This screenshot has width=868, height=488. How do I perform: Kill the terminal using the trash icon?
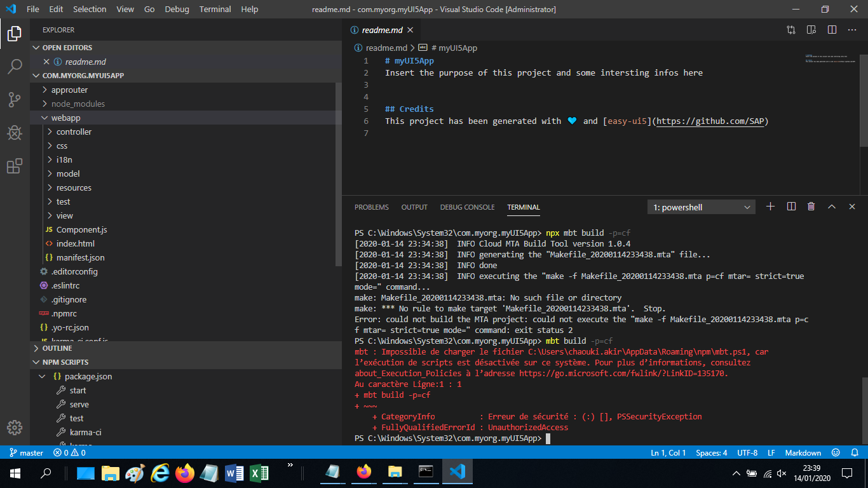[811, 207]
